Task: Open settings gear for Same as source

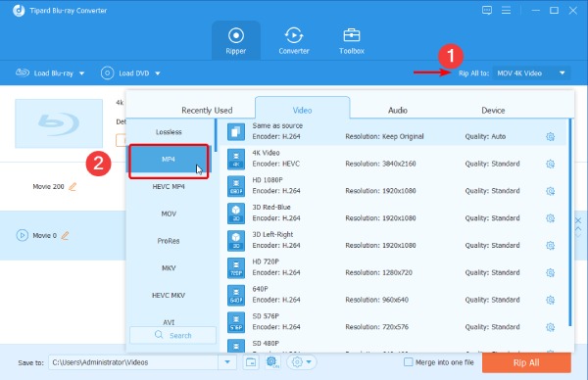Action: click(x=550, y=137)
